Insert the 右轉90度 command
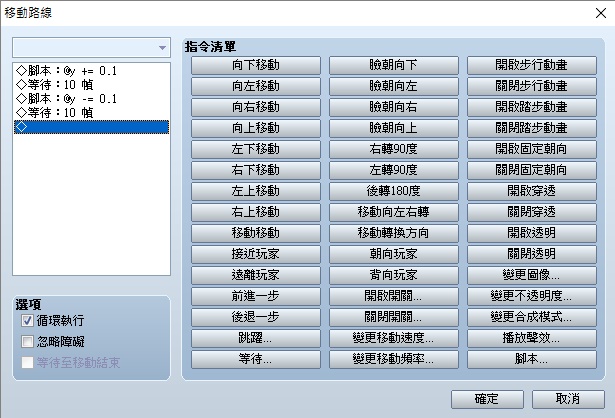Image resolution: width=615 pixels, height=418 pixels. 394,149
